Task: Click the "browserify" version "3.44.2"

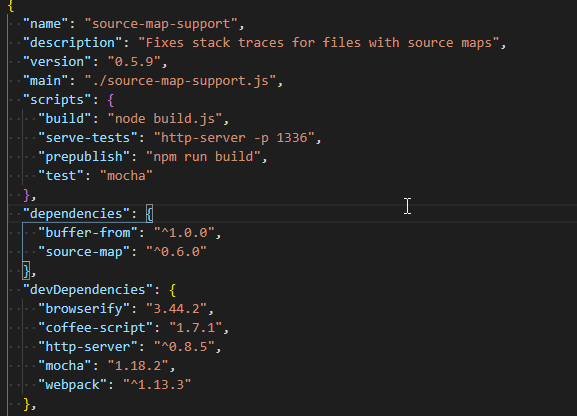Action: click(176, 309)
